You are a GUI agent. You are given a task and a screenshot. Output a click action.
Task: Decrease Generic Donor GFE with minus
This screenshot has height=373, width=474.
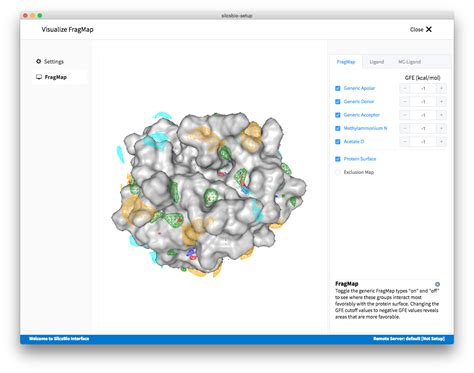tap(405, 102)
